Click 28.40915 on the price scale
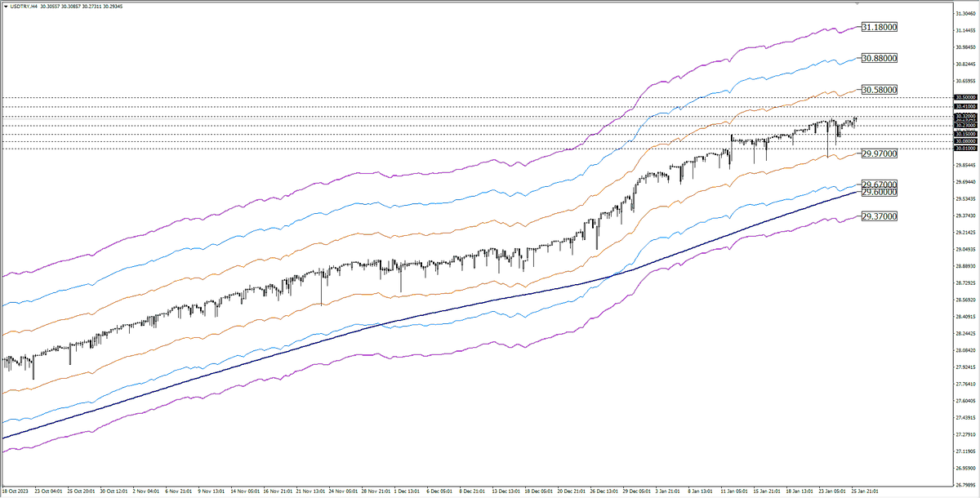This screenshot has height=498, width=980. point(967,316)
